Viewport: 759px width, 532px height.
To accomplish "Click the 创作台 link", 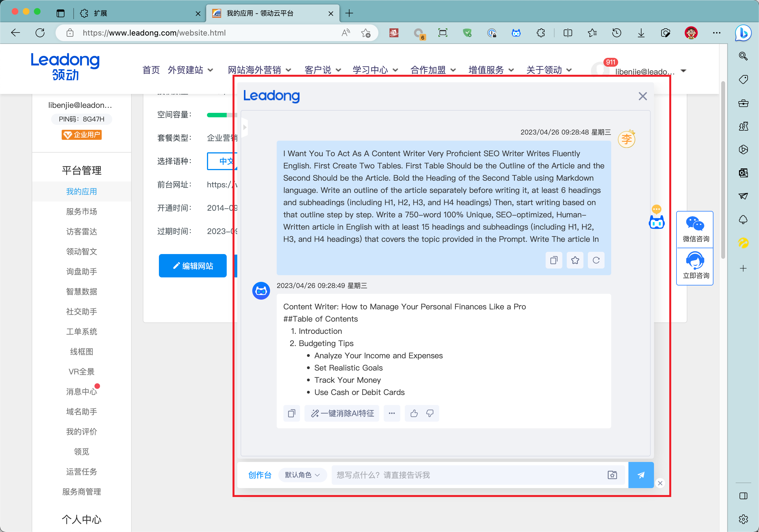I will click(x=259, y=475).
